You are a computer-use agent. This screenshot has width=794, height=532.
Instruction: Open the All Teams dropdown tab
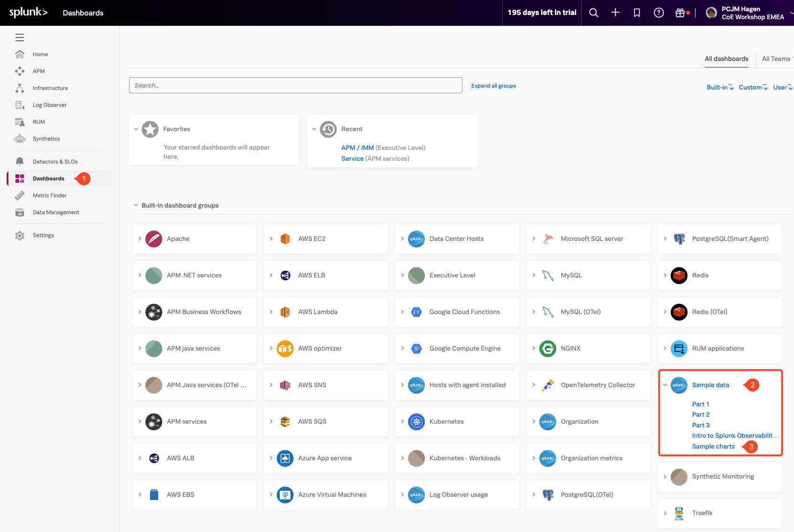pos(776,59)
